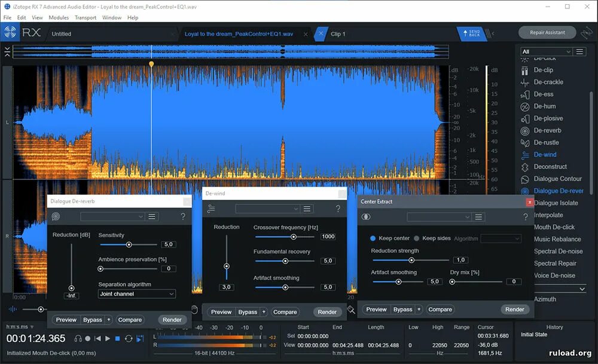Click the headphones monitor icon in transport
Viewport: 598px width, 364px height.
point(78,338)
